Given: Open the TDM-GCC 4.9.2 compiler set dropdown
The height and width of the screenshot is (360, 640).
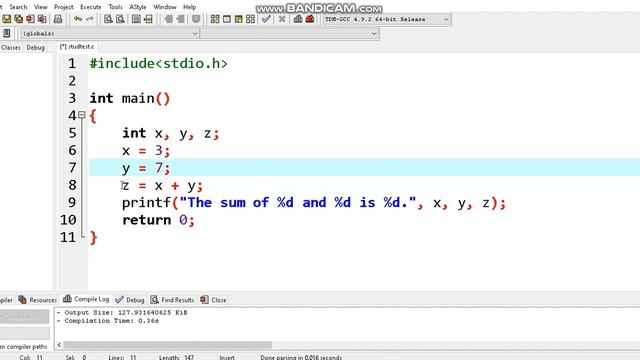Looking at the screenshot, I should pyautogui.click(x=387, y=19).
